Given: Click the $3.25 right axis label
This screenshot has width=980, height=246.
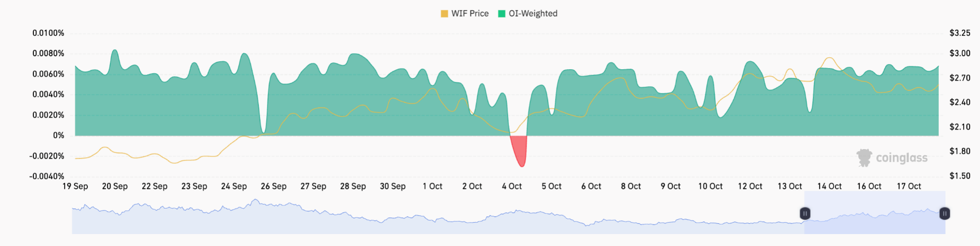Looking at the screenshot, I should click(960, 33).
